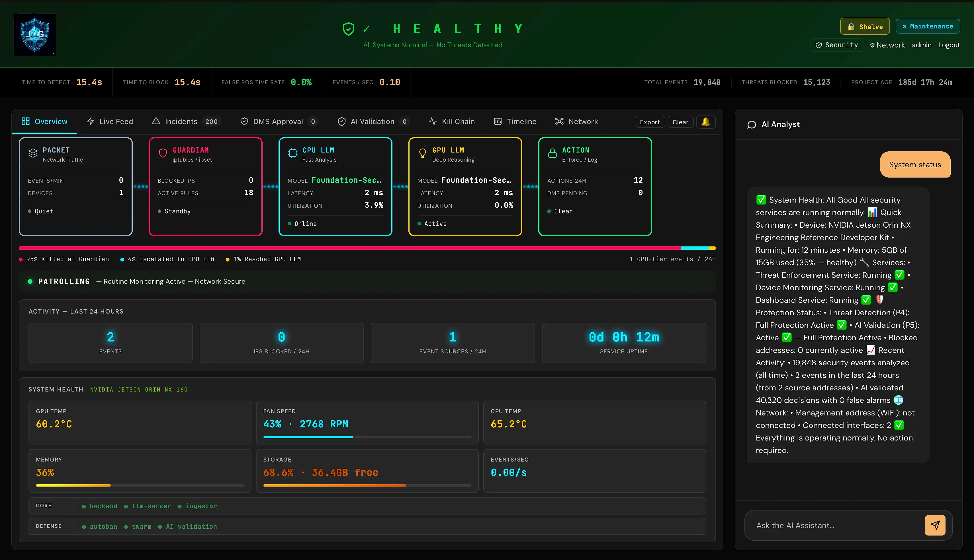
Task: Click the Healthy shield icon in header
Action: coord(348,29)
